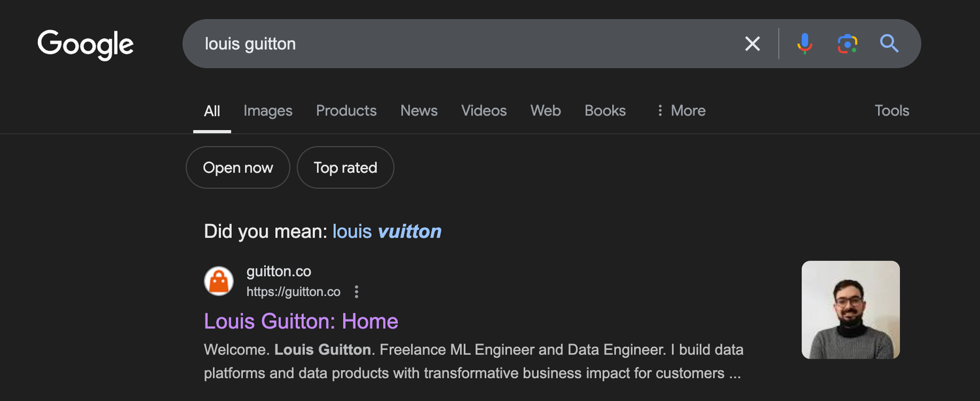Expand the More search categories menu

(680, 110)
